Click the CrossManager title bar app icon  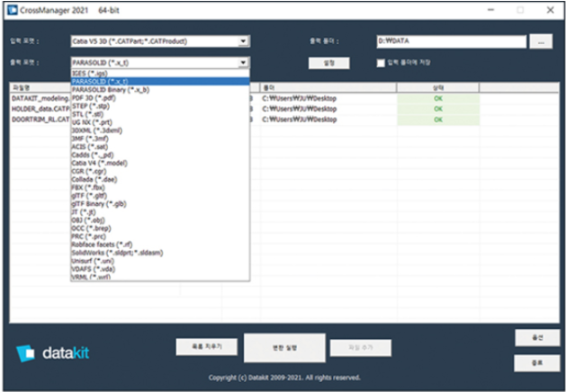coord(13,10)
